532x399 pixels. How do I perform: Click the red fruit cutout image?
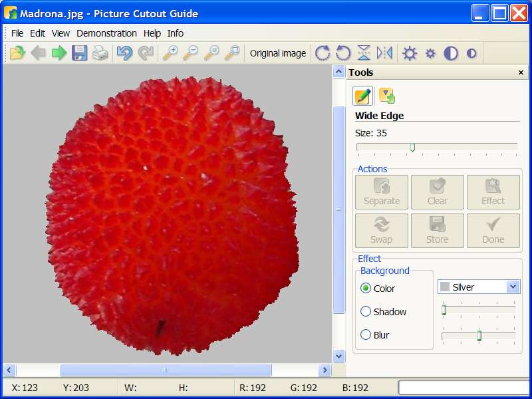(x=172, y=215)
